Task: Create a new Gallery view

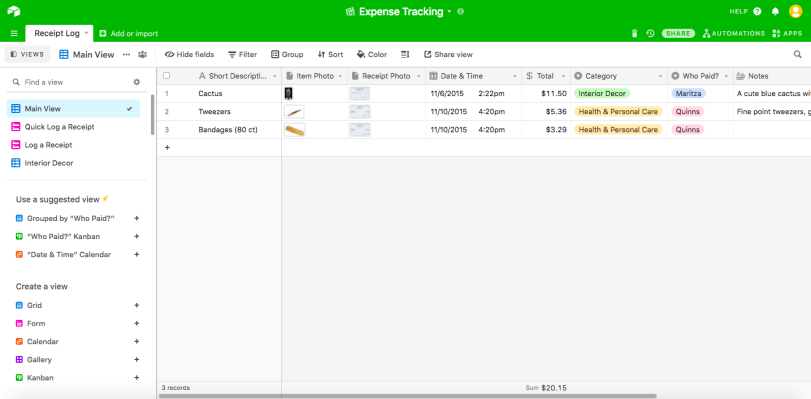Action: [x=137, y=360]
